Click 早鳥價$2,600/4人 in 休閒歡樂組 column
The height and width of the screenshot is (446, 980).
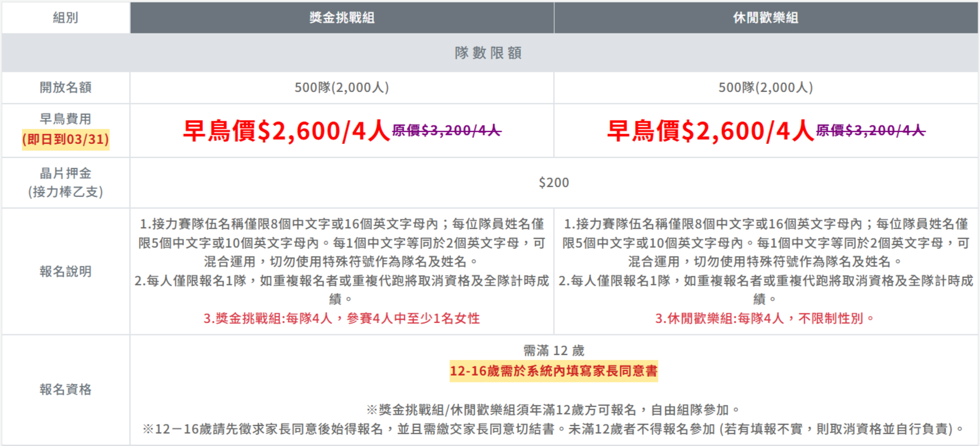pyautogui.click(x=710, y=130)
